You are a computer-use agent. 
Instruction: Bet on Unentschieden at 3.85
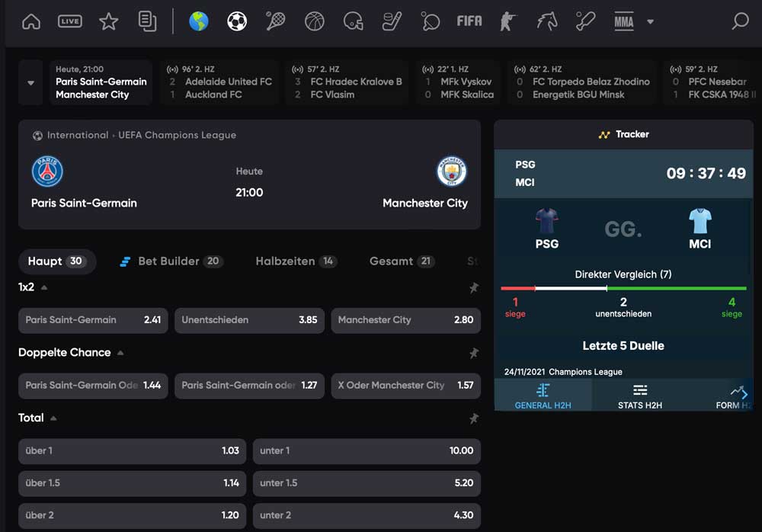pos(249,320)
